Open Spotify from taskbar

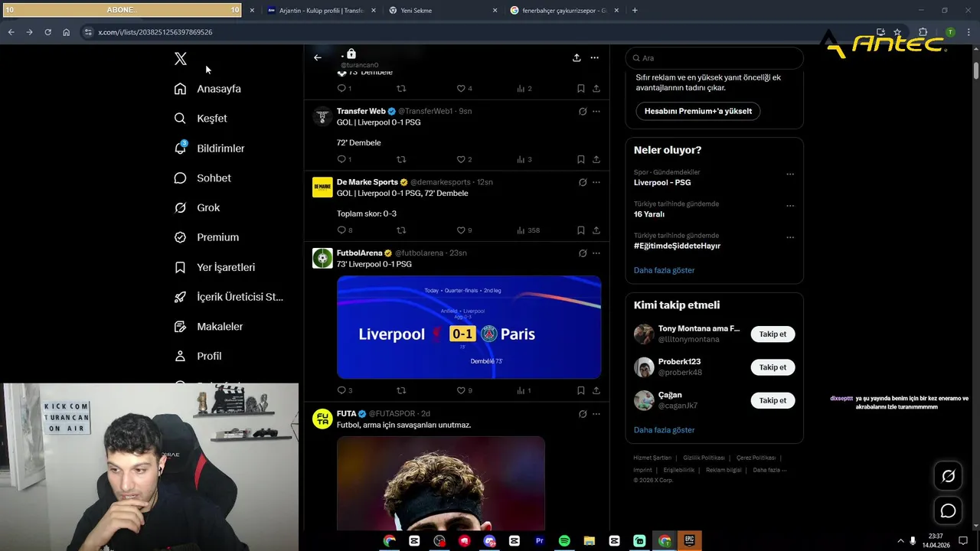pyautogui.click(x=564, y=541)
